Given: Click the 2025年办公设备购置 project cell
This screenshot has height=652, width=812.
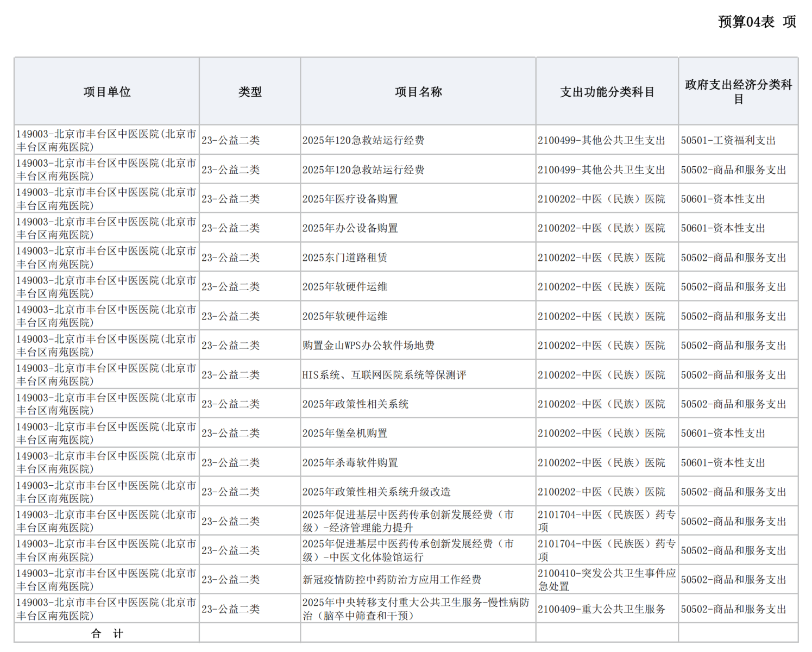Looking at the screenshot, I should pyautogui.click(x=350, y=228).
